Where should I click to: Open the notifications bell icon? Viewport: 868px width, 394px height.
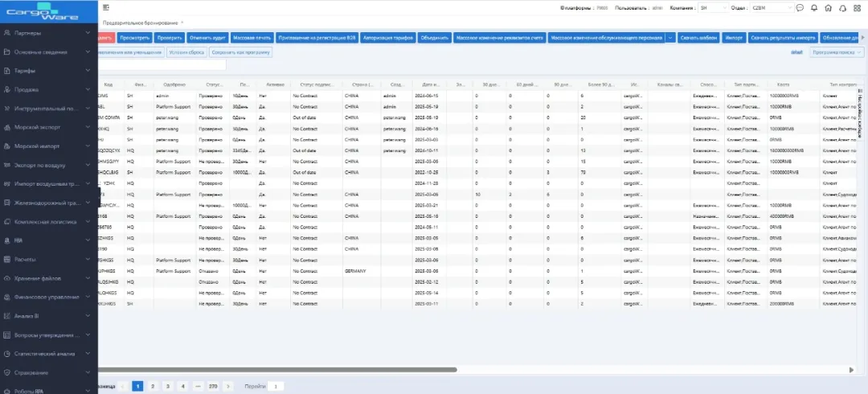[814, 8]
